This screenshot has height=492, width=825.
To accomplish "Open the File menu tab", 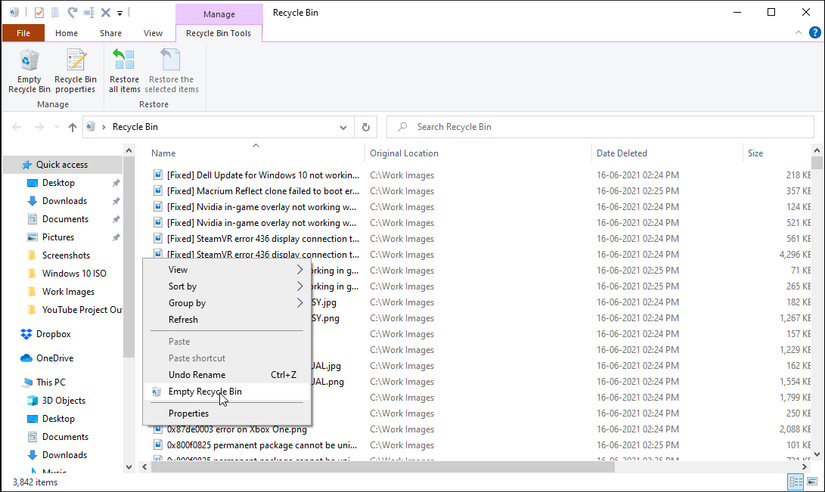I will pyautogui.click(x=23, y=33).
